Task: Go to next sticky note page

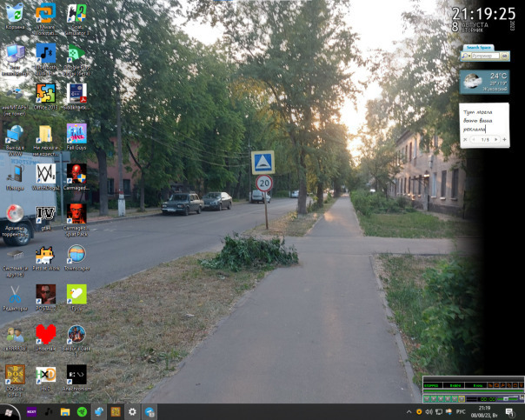Action: (x=496, y=139)
